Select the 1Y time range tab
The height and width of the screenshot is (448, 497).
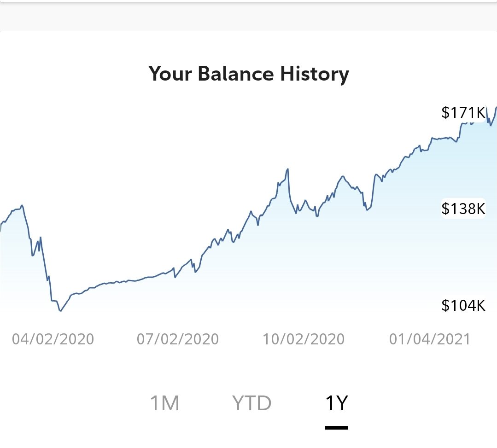coord(336,403)
